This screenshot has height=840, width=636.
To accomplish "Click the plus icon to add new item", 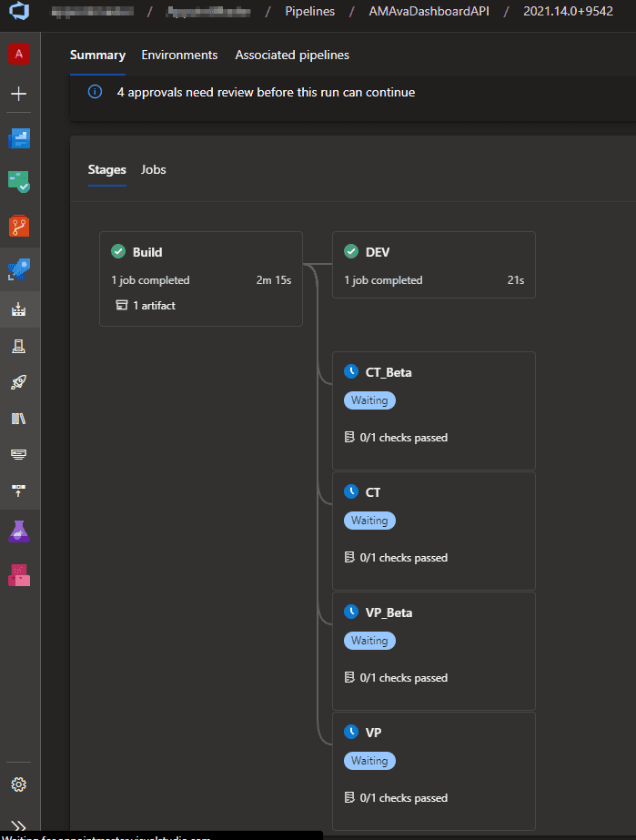I will (x=19, y=94).
